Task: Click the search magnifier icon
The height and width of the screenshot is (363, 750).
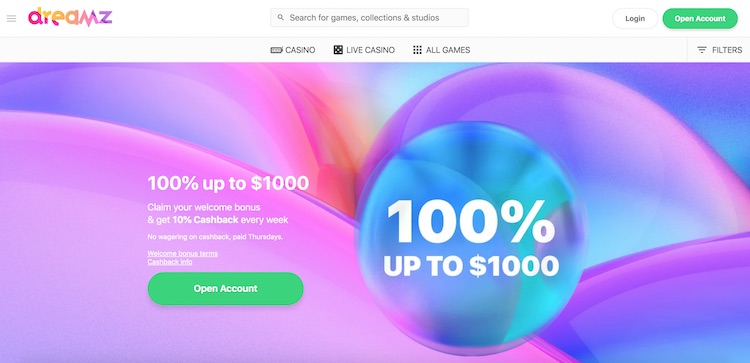Action: 280,18
